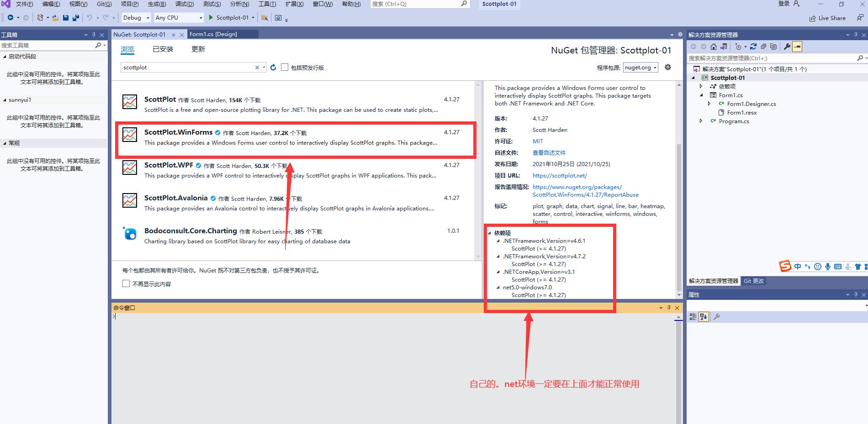Click the Sogou voice input microphone

[x=828, y=267]
